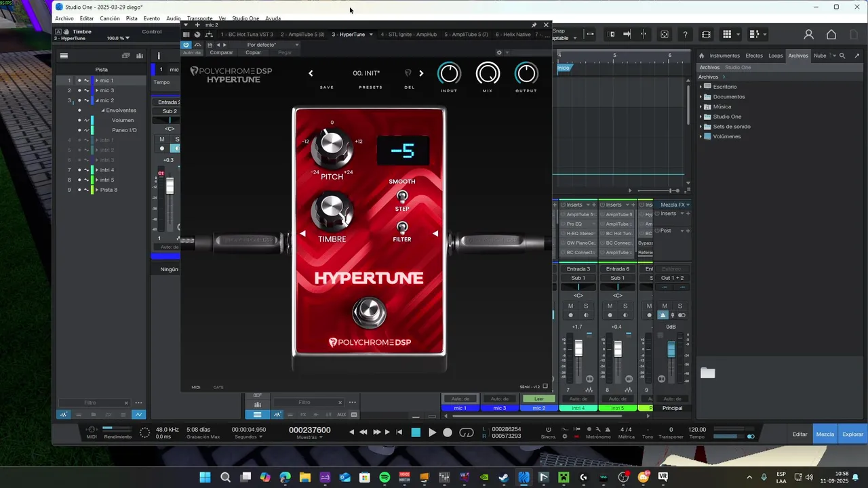Screen dimensions: 868x488
Task: Open the Editar view button
Action: point(800,434)
